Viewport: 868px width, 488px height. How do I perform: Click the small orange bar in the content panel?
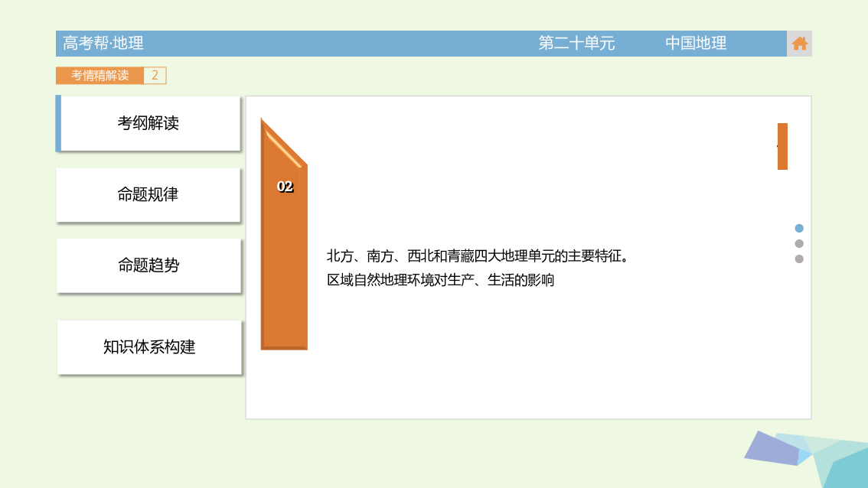click(782, 146)
